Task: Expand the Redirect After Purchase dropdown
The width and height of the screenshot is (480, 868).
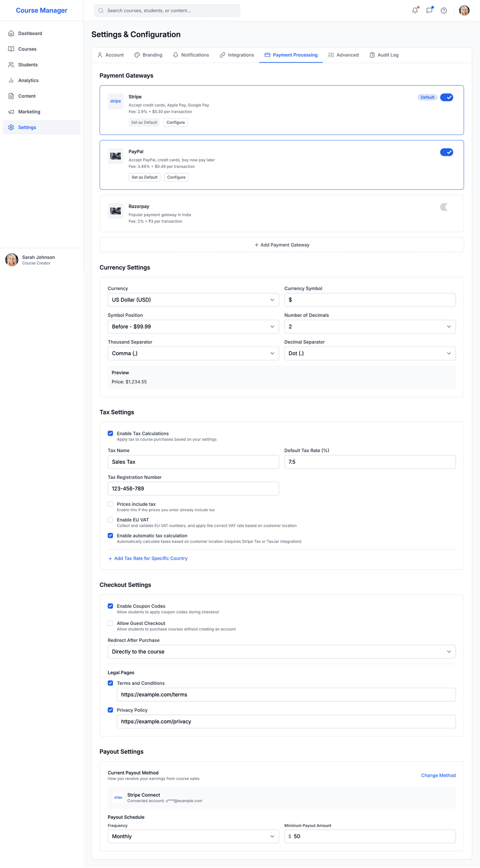Action: click(x=281, y=652)
